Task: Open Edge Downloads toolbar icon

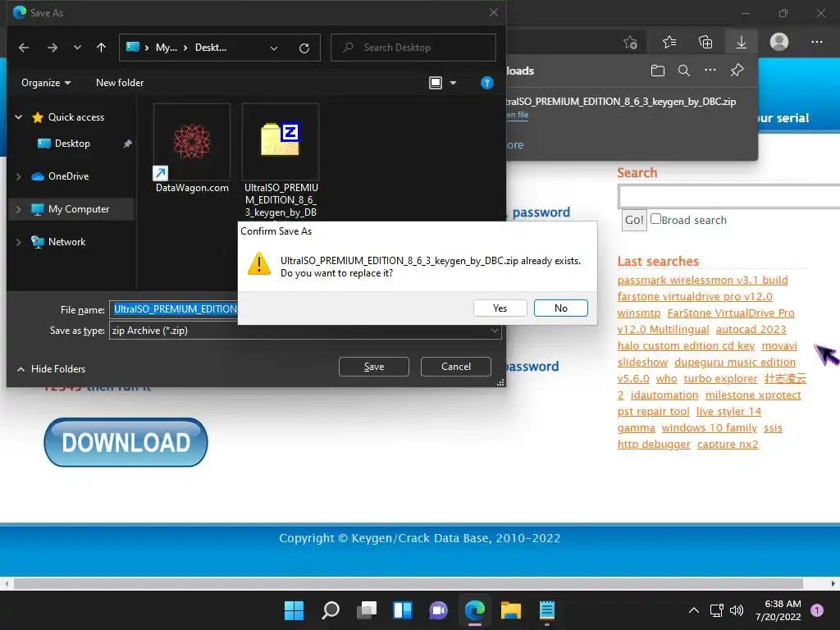Action: pyautogui.click(x=742, y=42)
